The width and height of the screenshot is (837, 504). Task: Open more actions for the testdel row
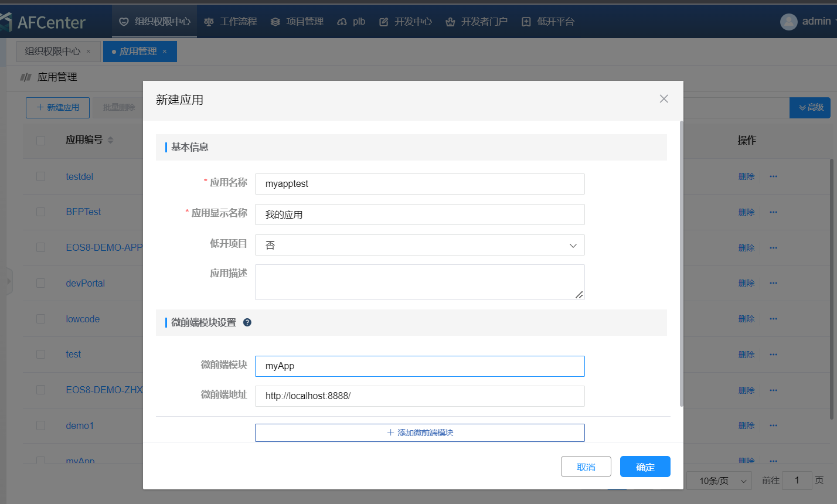click(773, 176)
